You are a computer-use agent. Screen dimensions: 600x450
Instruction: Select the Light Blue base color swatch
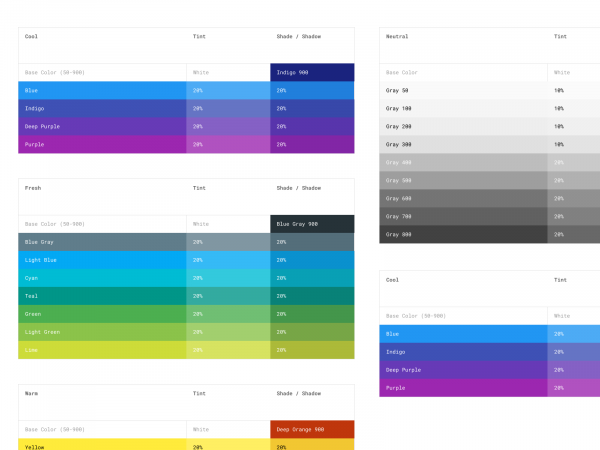(102, 260)
